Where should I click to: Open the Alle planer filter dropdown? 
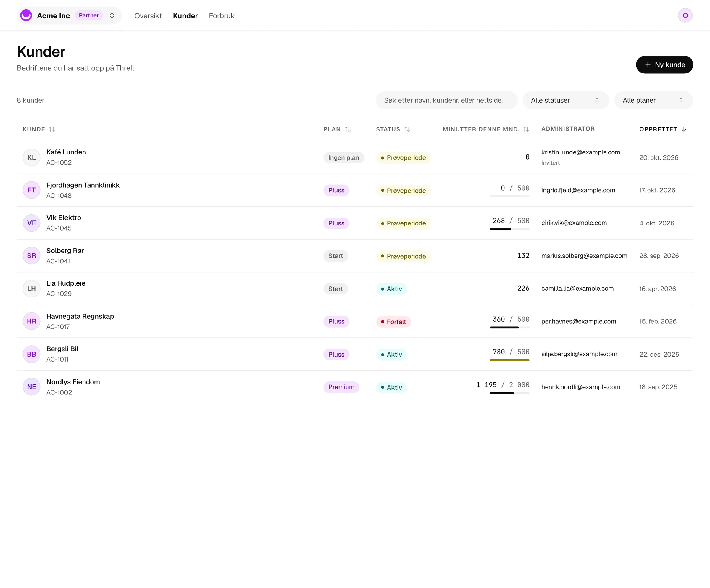653,100
